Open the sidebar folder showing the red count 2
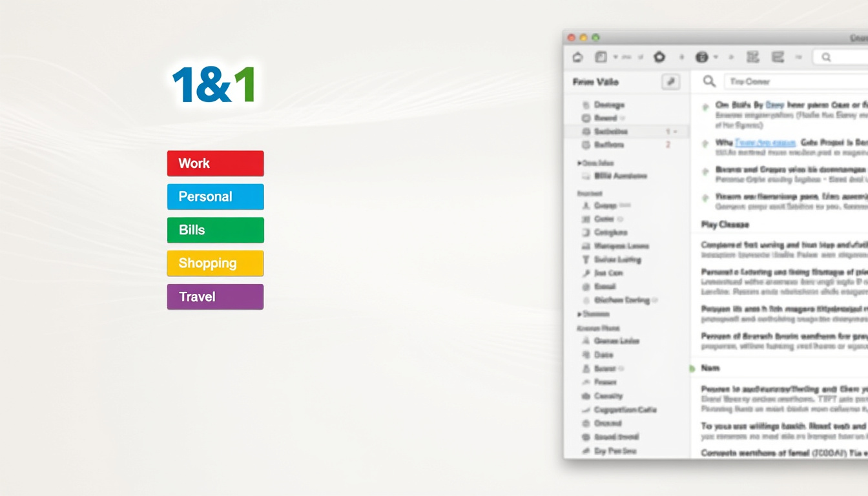Image resolution: width=868 pixels, height=496 pixels. tap(627, 145)
